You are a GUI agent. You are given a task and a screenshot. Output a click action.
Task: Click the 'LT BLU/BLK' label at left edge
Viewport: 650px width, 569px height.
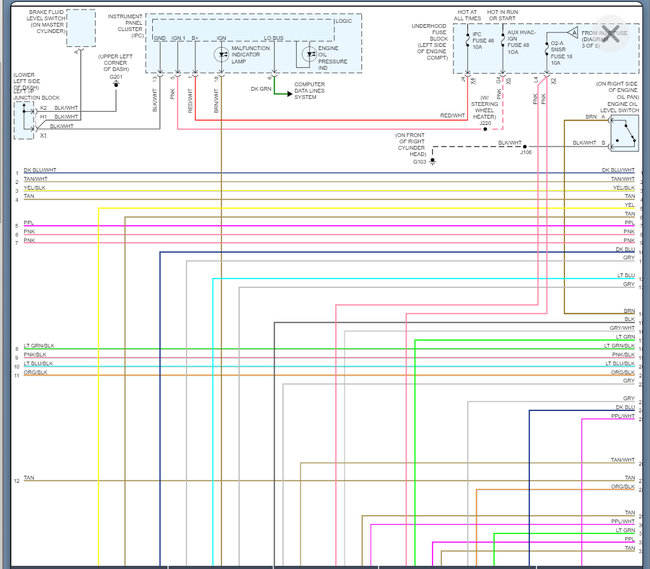click(38, 363)
